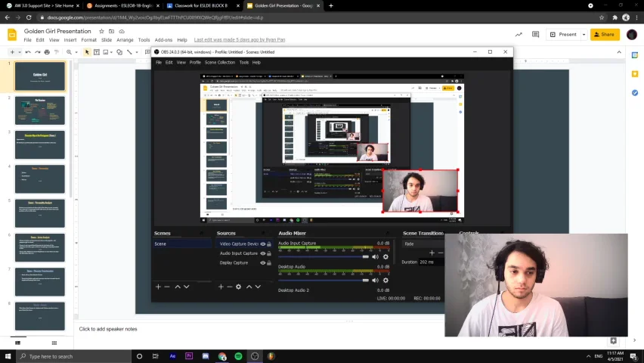Screen dimensions: 644x363
Task: Remove selected source with minus in Sources panel
Action: 230,287
